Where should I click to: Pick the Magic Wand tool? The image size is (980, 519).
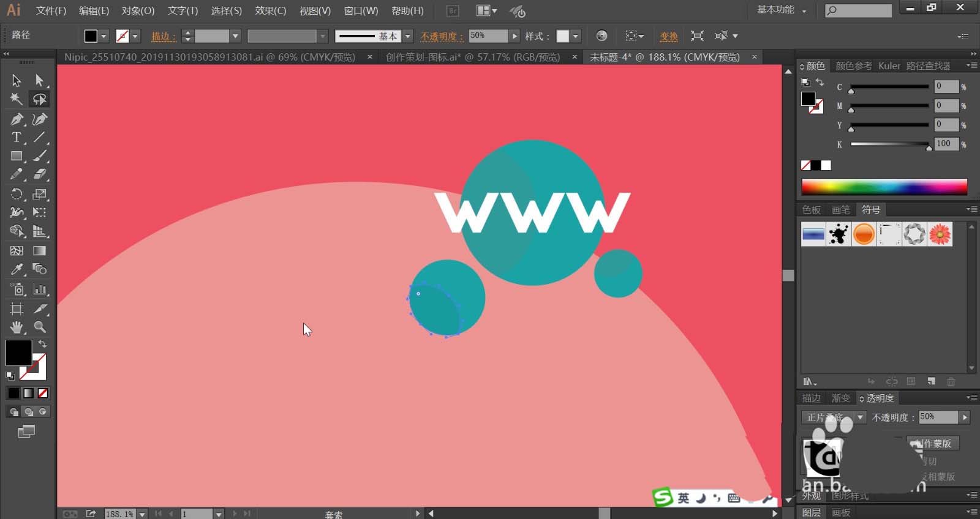[17, 99]
